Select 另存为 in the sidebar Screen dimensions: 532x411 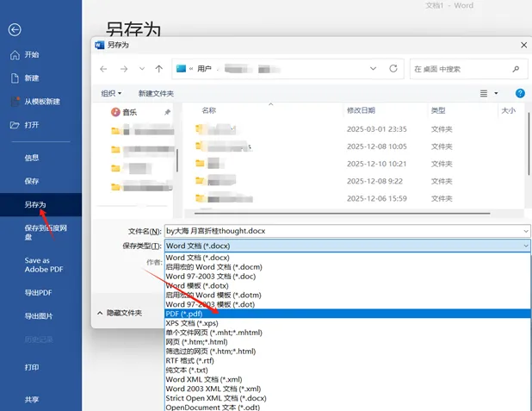tap(35, 204)
